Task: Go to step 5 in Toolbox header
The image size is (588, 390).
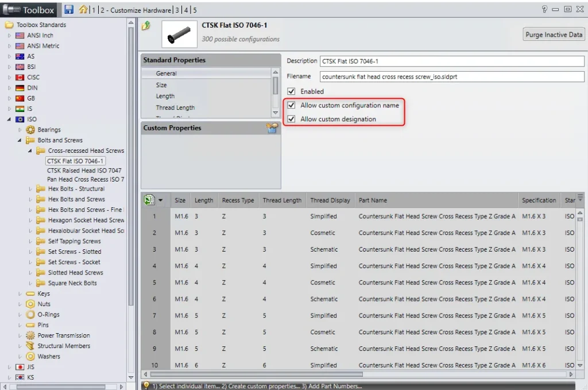Action: click(195, 10)
